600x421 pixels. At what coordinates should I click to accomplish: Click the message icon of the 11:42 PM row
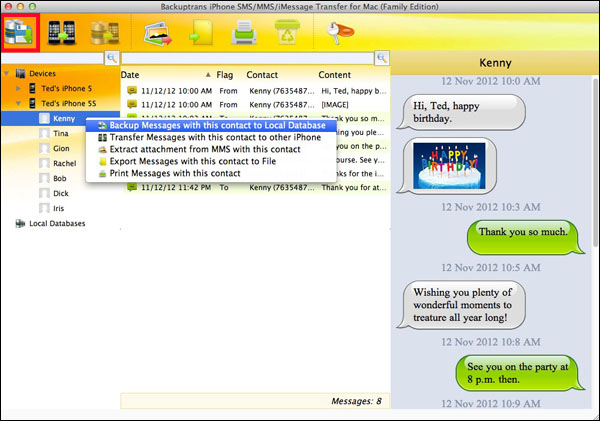click(x=132, y=187)
